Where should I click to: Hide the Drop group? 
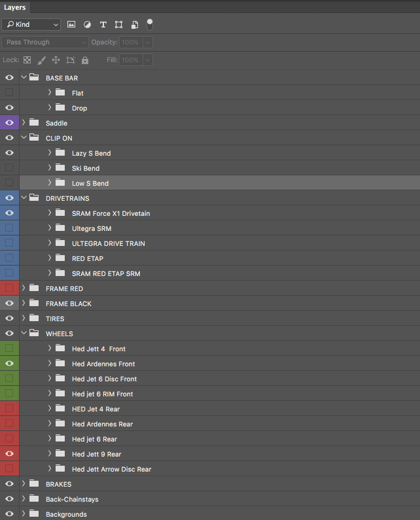click(x=9, y=107)
